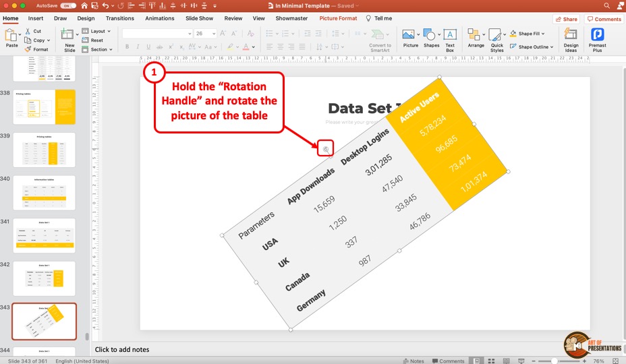
Task: Click the Comments button at top right
Action: [x=604, y=19]
